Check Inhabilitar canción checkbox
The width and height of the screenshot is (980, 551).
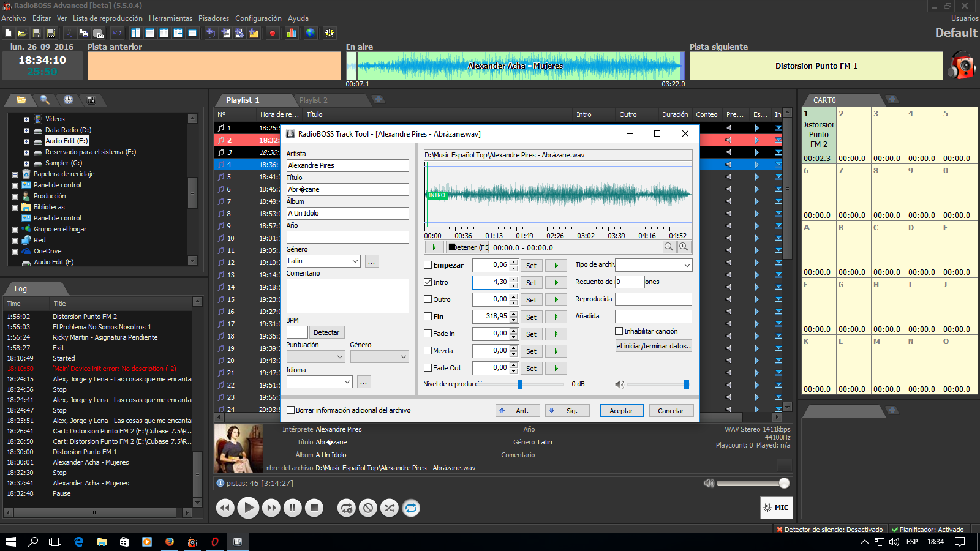[x=619, y=331]
